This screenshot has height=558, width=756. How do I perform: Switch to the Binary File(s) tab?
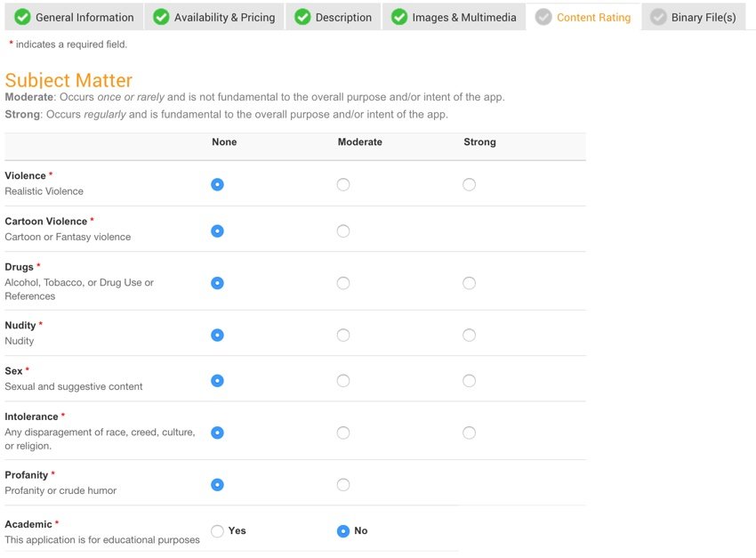click(x=703, y=17)
